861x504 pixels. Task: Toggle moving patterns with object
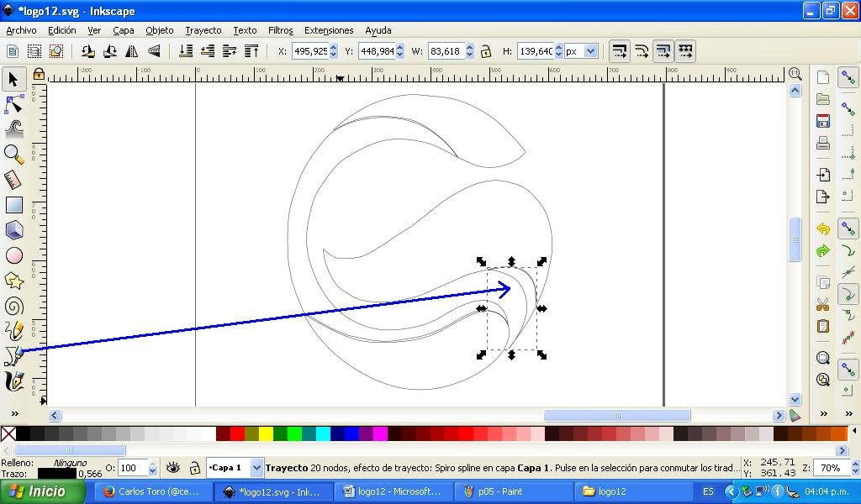[x=685, y=51]
